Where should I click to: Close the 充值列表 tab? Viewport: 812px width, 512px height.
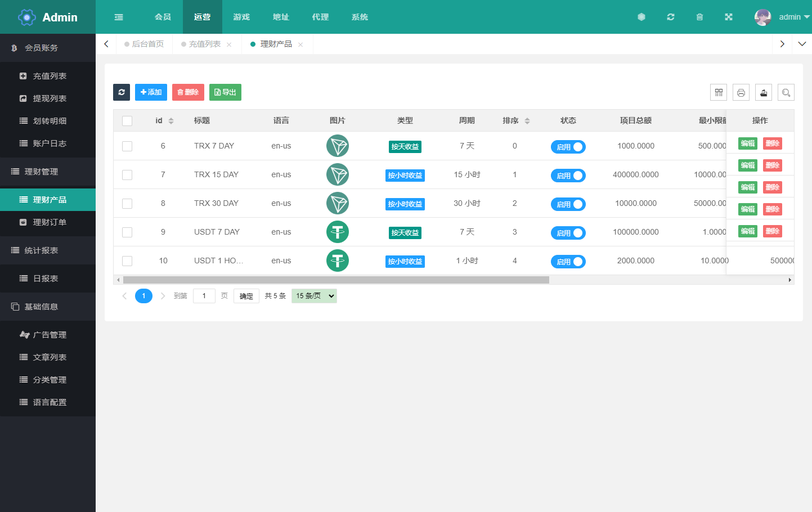229,44
